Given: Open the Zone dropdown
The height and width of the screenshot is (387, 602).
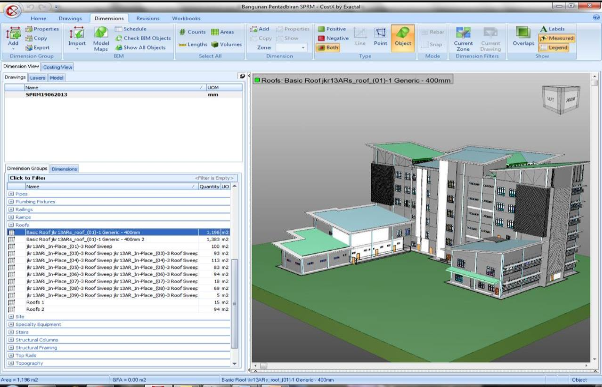Looking at the screenshot, I should [x=303, y=48].
